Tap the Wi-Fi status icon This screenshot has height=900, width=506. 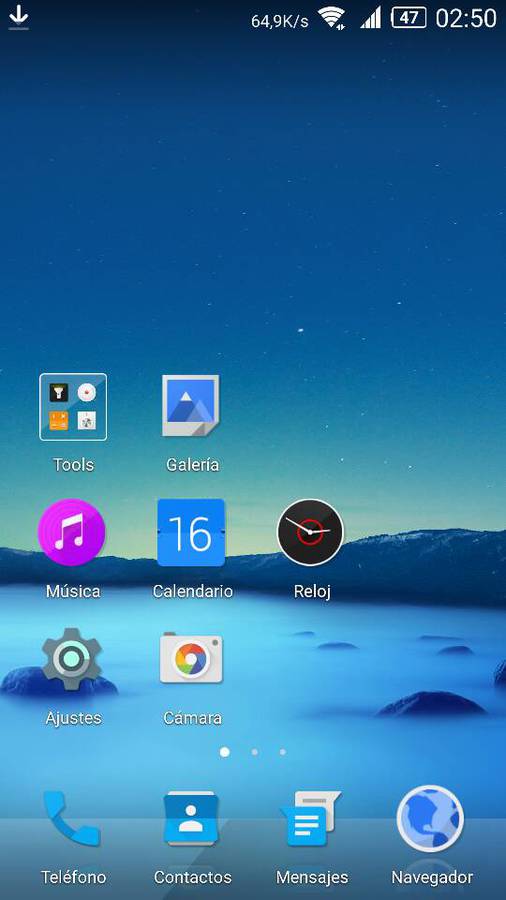tap(332, 18)
